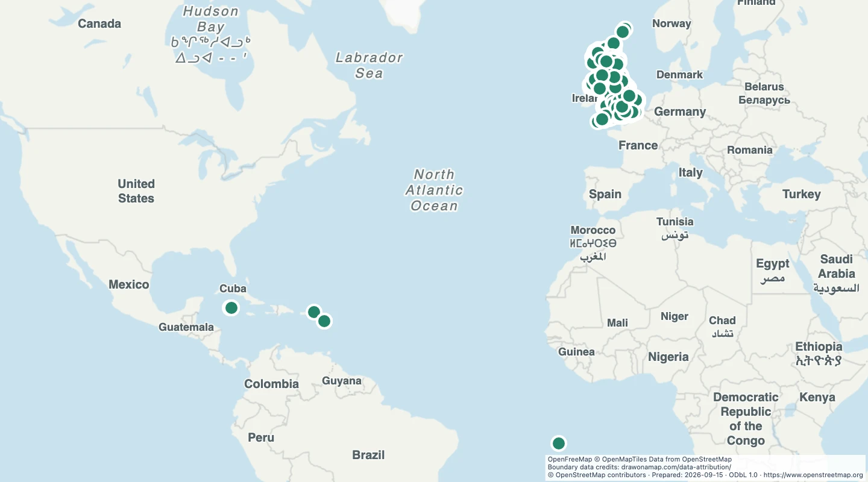Viewport: 868px width, 482px height.
Task: Click the Guatemala label
Action: [x=186, y=327]
